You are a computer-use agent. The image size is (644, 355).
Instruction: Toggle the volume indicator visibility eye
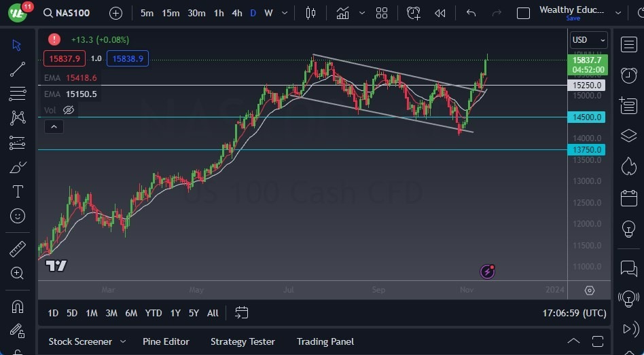tap(69, 110)
